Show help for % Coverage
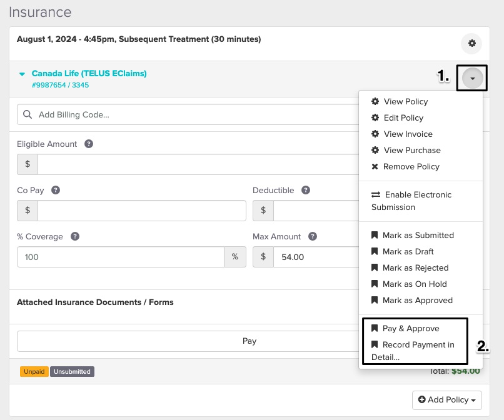 pyautogui.click(x=75, y=236)
